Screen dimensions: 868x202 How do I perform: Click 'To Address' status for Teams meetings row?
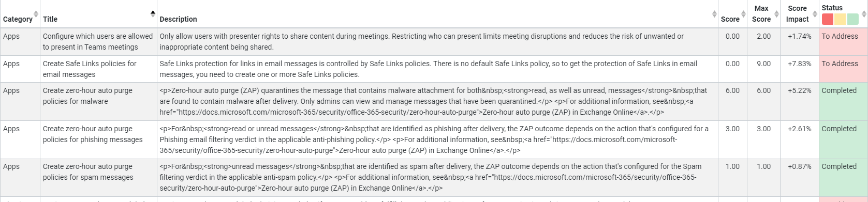coord(840,36)
